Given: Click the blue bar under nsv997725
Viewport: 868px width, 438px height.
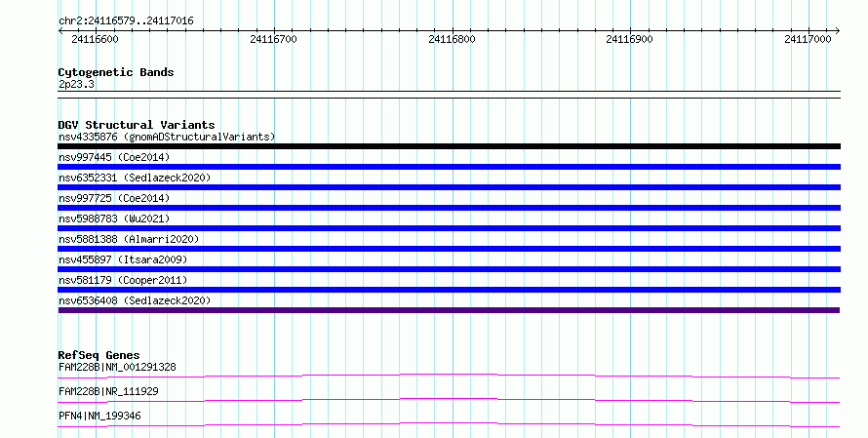Looking at the screenshot, I should pos(449,208).
